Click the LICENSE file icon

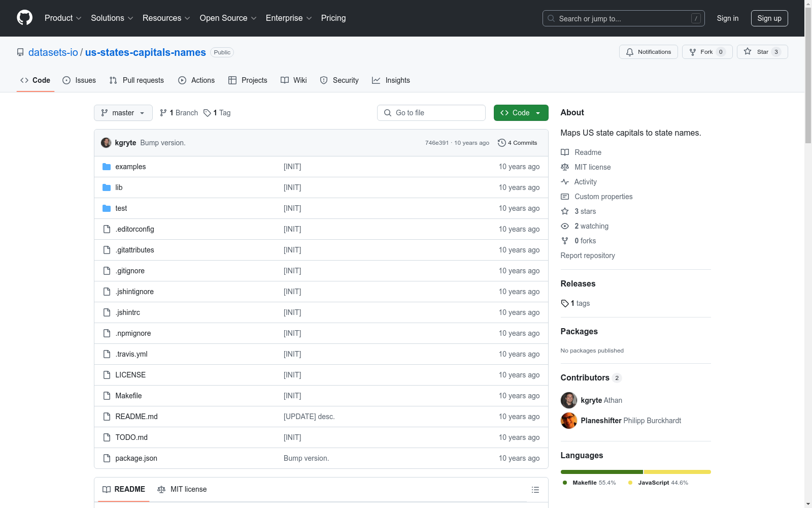click(x=107, y=375)
